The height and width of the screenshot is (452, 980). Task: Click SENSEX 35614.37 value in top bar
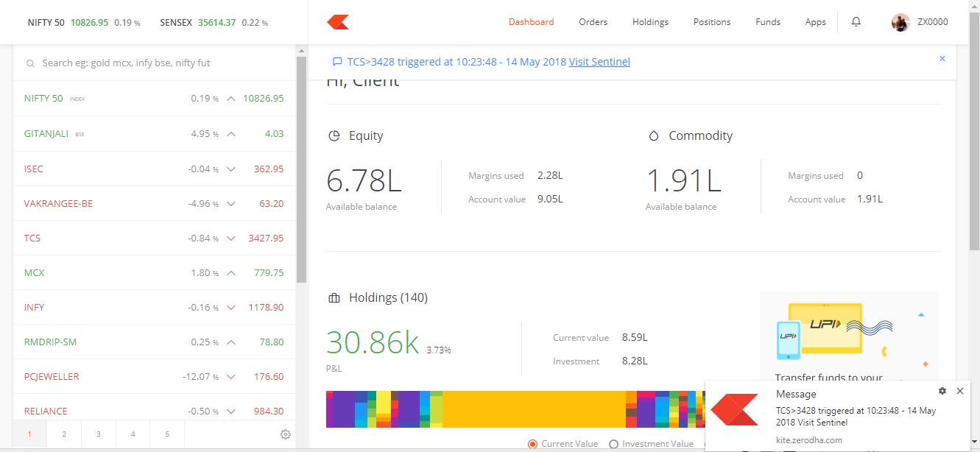point(216,23)
